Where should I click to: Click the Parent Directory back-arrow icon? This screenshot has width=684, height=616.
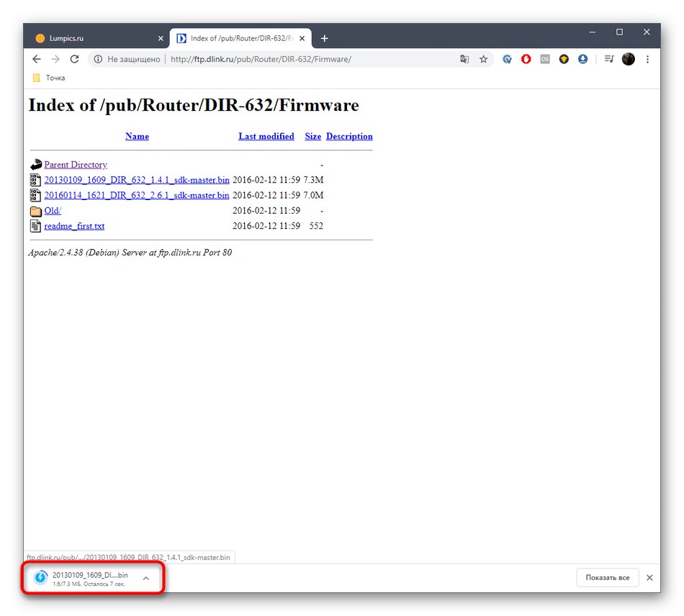[x=36, y=165]
